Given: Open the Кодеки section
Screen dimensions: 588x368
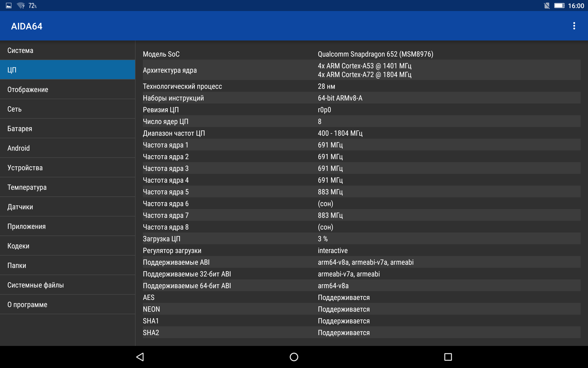Looking at the screenshot, I should (68, 246).
